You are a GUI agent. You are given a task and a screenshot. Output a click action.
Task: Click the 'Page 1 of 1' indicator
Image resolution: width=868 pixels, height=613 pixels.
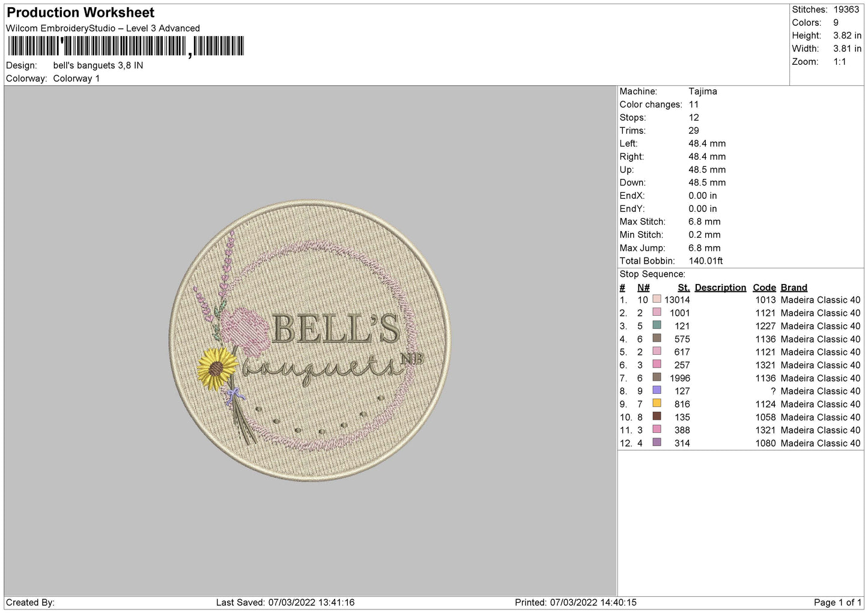(837, 602)
